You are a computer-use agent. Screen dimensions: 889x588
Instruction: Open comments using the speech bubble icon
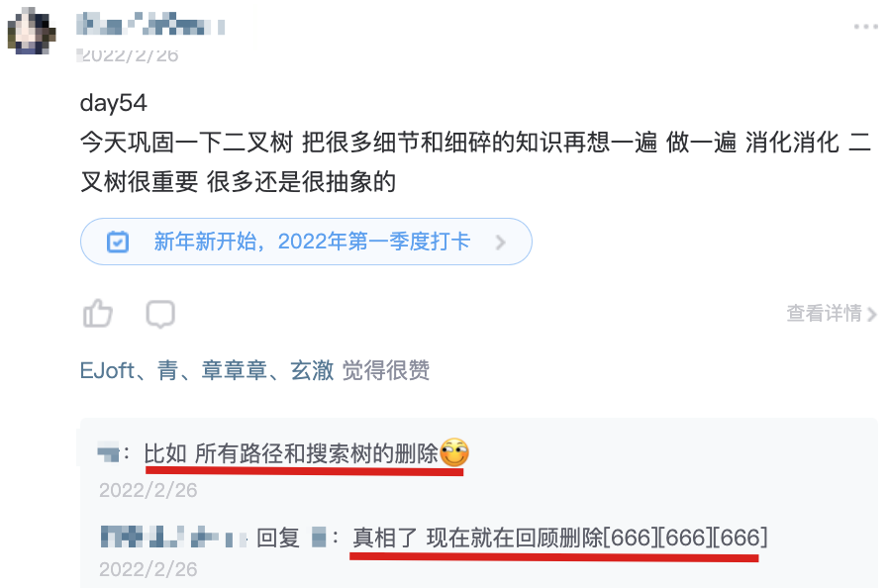click(160, 314)
